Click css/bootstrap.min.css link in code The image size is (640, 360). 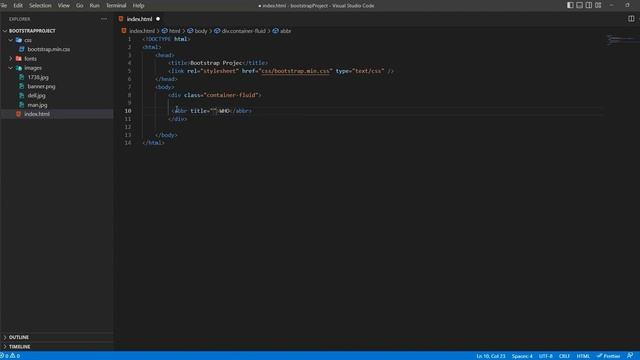click(x=296, y=71)
